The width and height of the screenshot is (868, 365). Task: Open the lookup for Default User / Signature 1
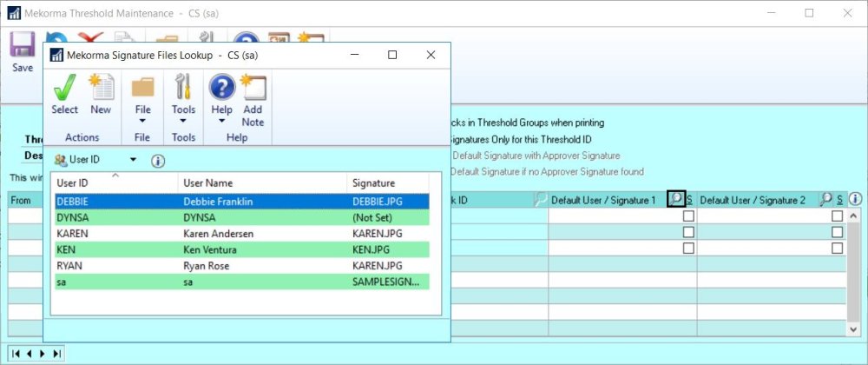coord(676,199)
